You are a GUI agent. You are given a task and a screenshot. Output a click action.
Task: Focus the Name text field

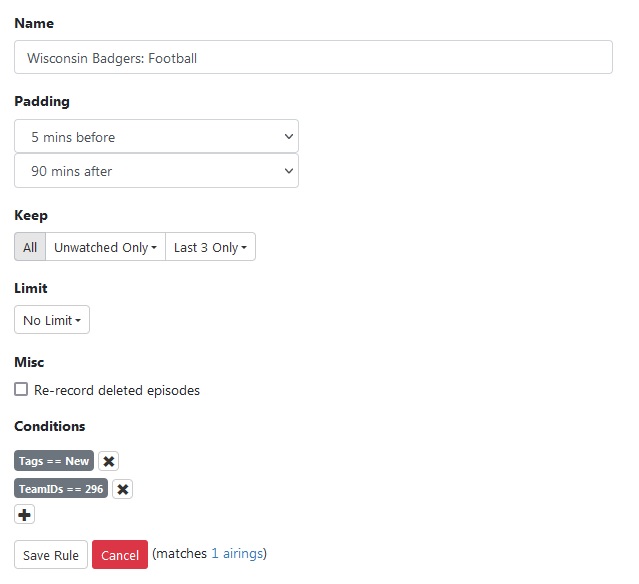click(313, 58)
